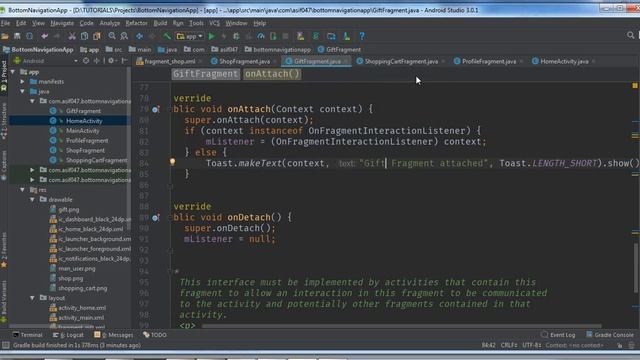Click the scroll-from-source target icon in Project panel
The height and width of the screenshot is (360, 640).
coord(86,61)
